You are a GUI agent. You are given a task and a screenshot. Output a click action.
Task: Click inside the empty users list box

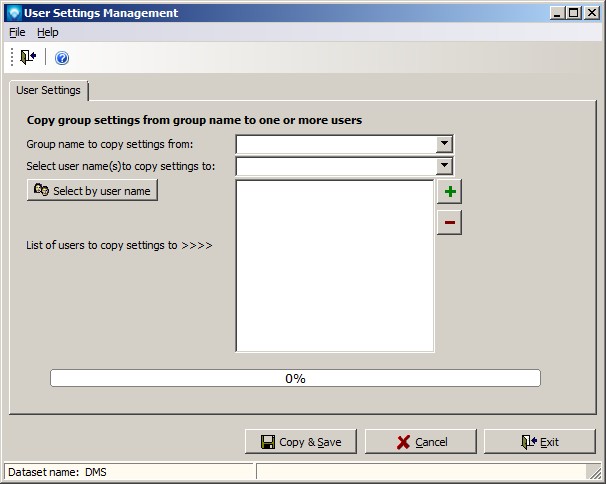334,265
